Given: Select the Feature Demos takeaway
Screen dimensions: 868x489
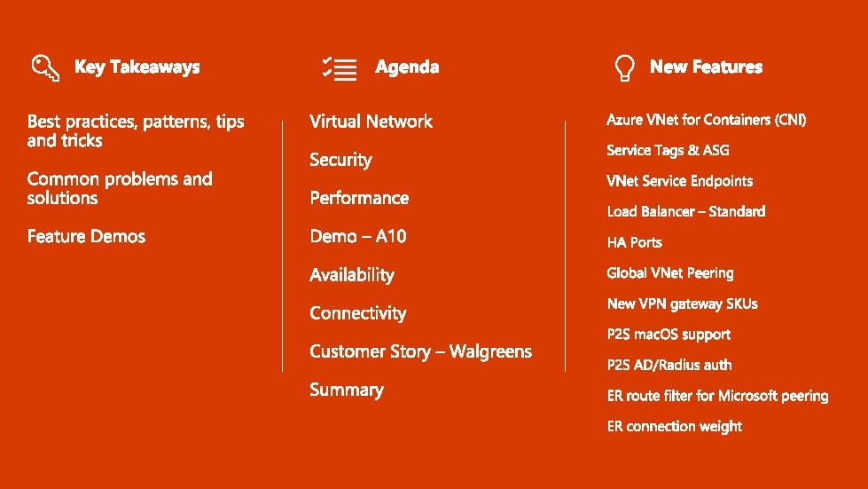Looking at the screenshot, I should pyautogui.click(x=86, y=236).
